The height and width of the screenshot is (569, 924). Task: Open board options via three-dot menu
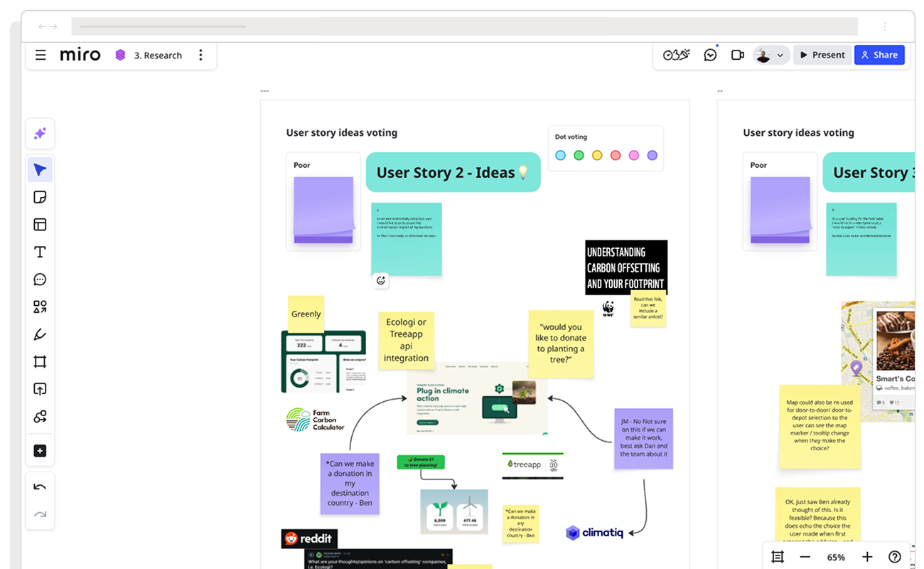coord(201,55)
